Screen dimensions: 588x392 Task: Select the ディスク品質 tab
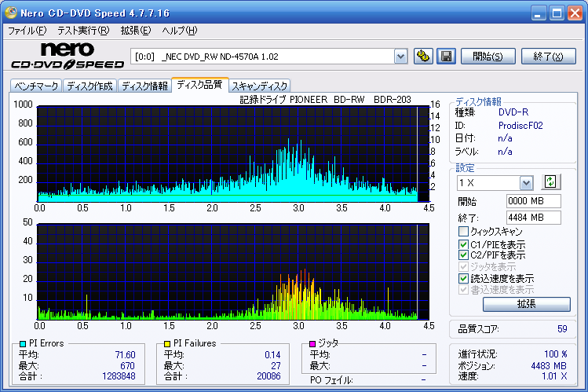[x=199, y=85]
